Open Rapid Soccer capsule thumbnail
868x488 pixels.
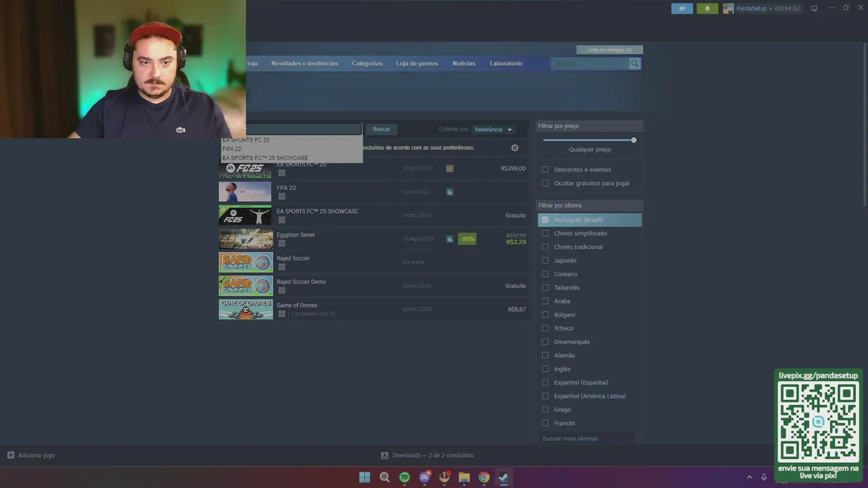click(x=245, y=262)
